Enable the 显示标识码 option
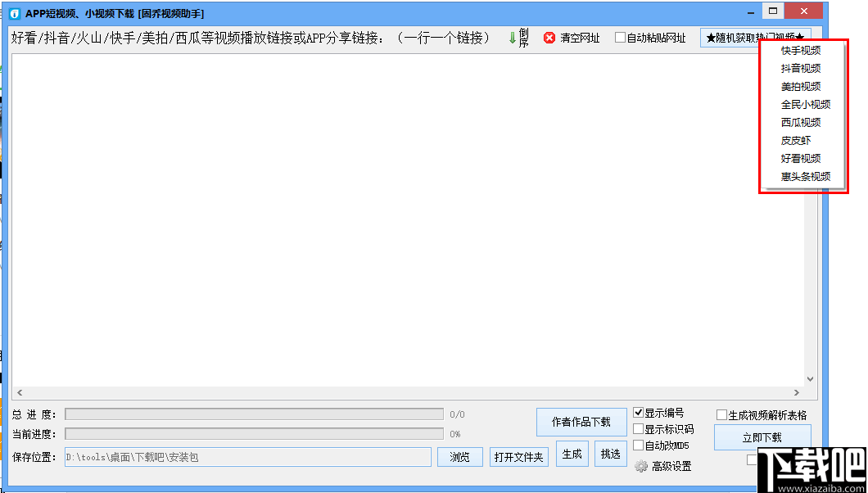The image size is (868, 493). [640, 428]
